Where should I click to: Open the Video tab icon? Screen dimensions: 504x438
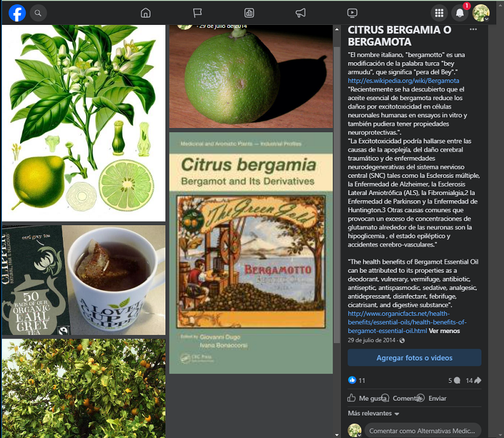(352, 12)
